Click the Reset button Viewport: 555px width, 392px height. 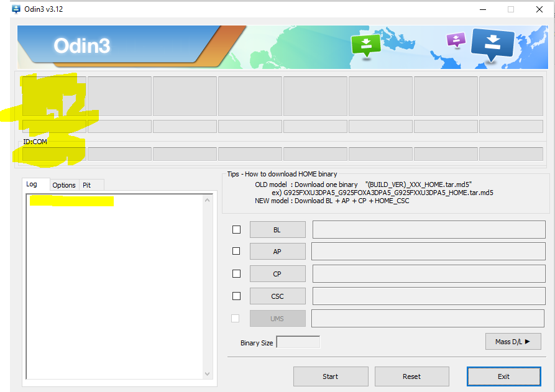coord(411,376)
